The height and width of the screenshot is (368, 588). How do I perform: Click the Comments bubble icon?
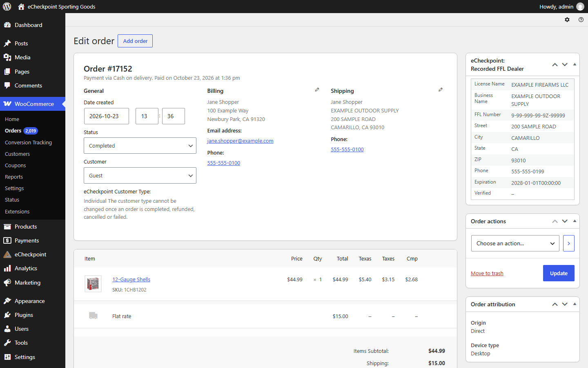[7, 85]
